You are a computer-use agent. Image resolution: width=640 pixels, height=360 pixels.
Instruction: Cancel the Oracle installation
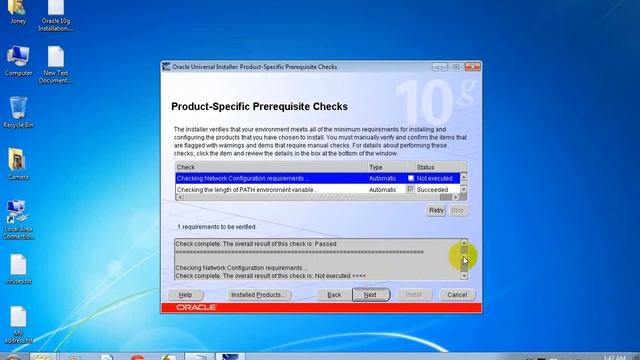457,295
